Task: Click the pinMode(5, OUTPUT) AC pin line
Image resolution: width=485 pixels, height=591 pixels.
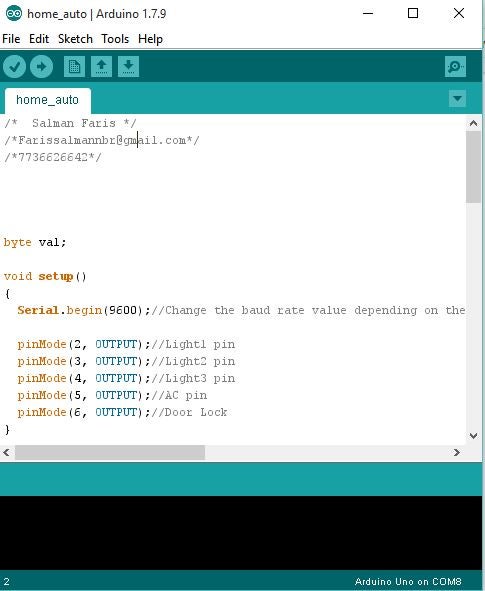Action: (112, 395)
